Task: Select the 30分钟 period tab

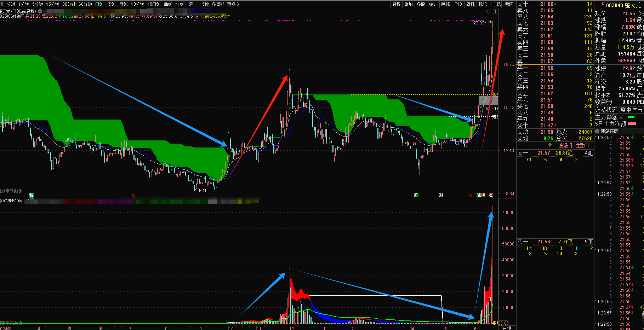Action: [69, 4]
